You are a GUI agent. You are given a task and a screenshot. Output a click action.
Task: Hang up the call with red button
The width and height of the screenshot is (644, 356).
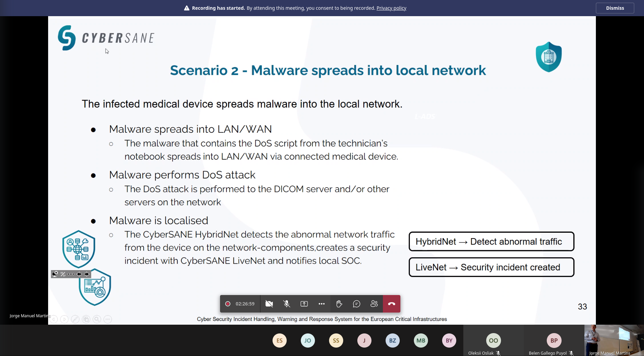tap(392, 304)
